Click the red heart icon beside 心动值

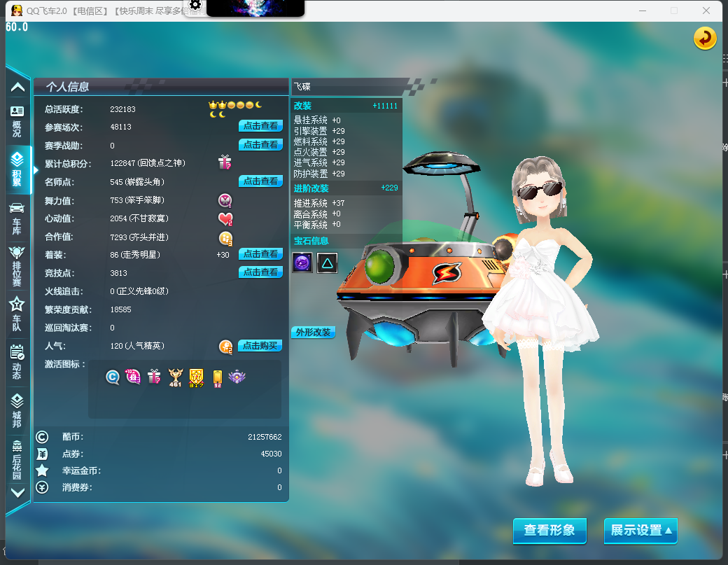225,218
